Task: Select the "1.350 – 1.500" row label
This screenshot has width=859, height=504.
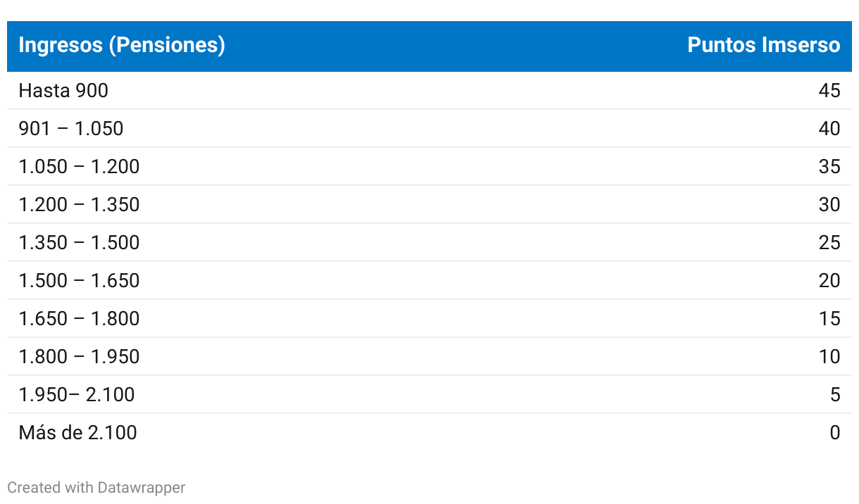Action: tap(79, 243)
